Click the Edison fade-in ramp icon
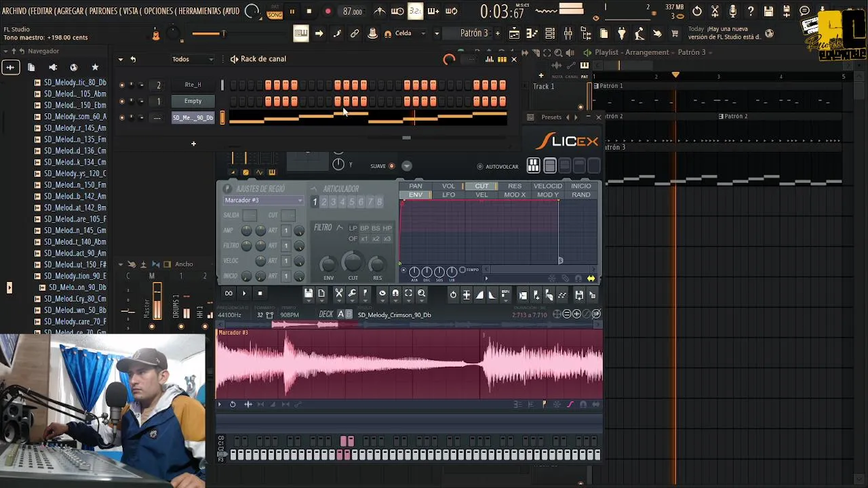Image resolution: width=868 pixels, height=488 pixels. click(480, 294)
